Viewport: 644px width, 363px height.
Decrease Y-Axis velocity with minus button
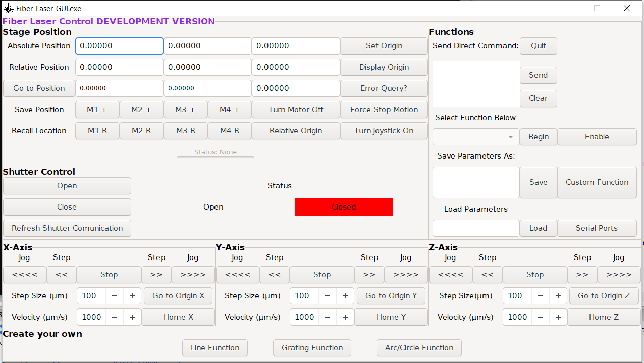point(328,317)
